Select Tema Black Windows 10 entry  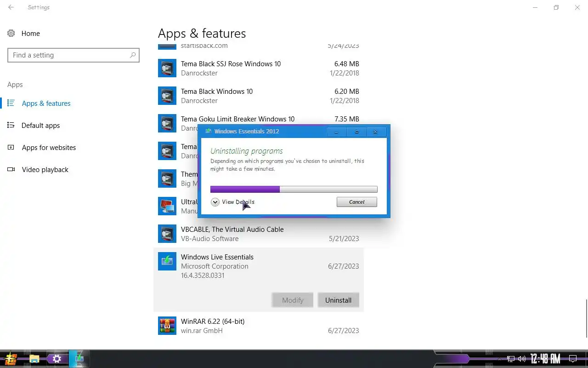(x=259, y=96)
